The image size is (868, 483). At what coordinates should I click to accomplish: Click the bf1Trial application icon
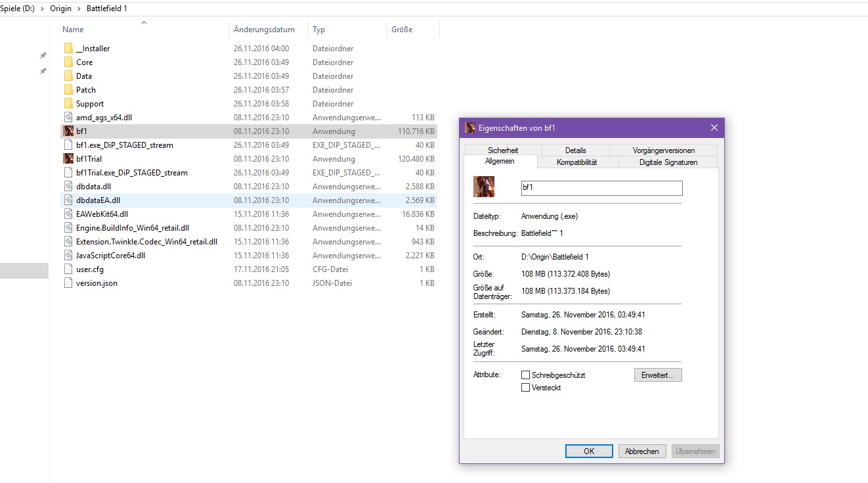pos(69,159)
